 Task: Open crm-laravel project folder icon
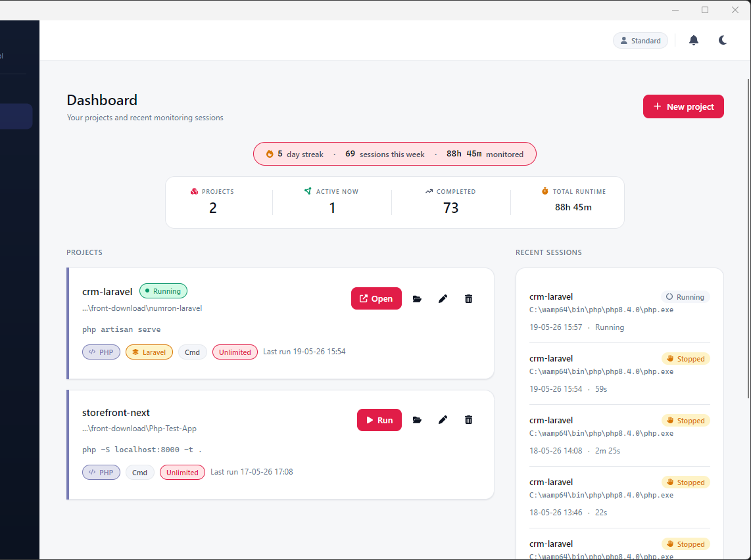(417, 298)
